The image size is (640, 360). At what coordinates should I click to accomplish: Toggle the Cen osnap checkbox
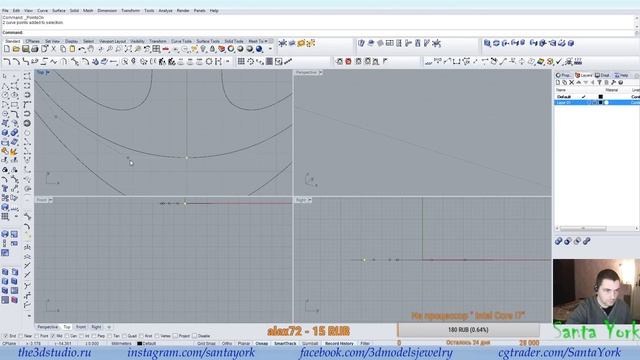tap(67, 336)
